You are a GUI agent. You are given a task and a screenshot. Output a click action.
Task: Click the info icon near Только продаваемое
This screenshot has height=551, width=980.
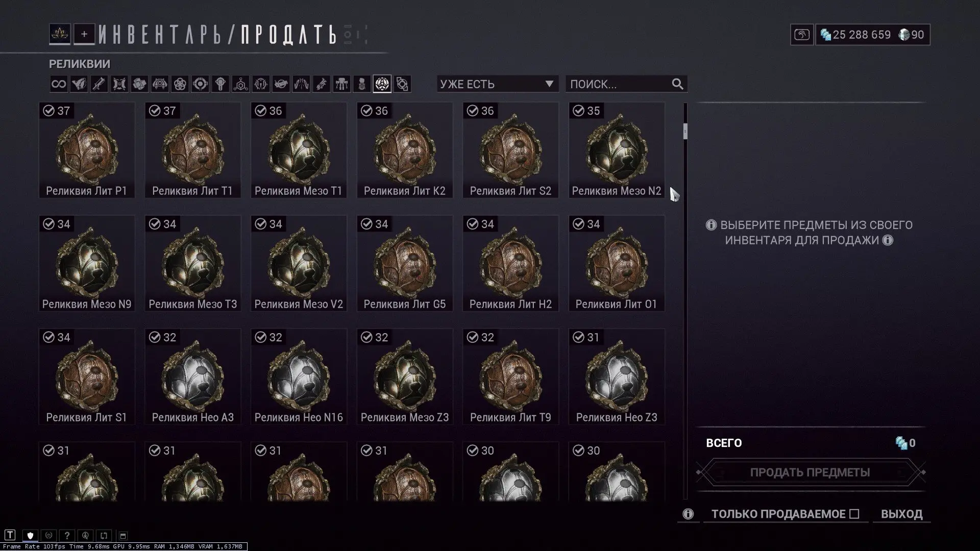(x=688, y=514)
